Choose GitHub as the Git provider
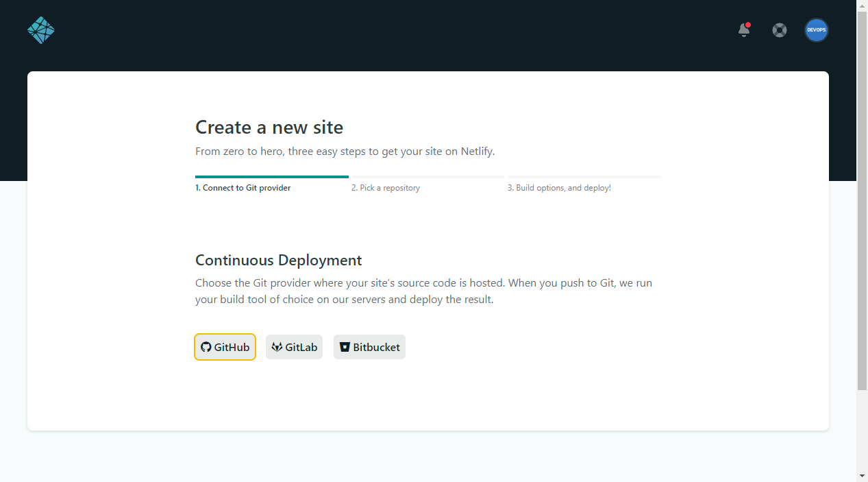The width and height of the screenshot is (868, 482). (225, 347)
